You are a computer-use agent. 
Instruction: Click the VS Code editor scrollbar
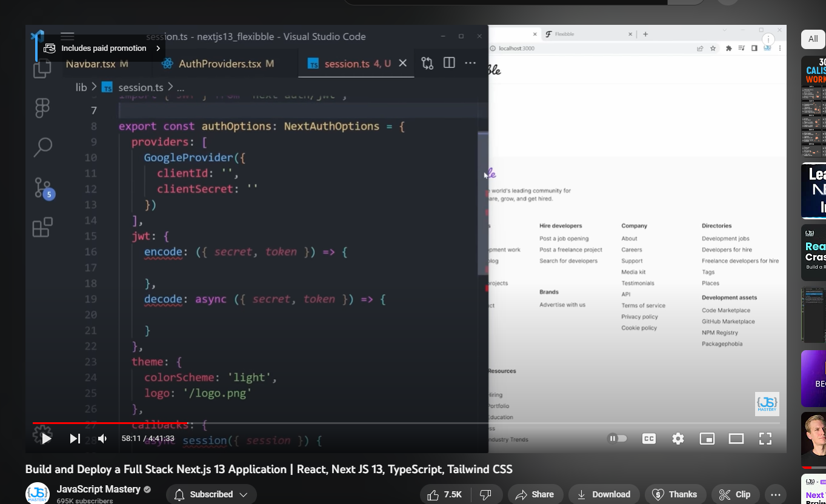pos(483,204)
